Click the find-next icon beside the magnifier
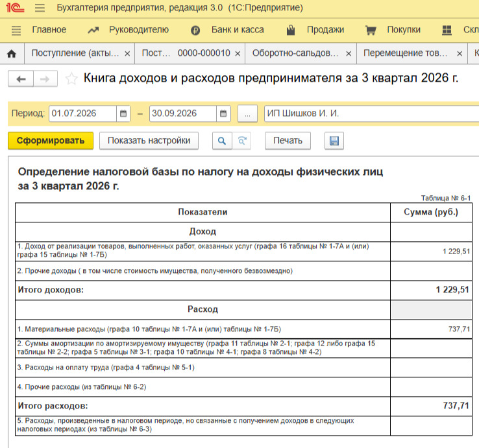Image resolution: width=479 pixels, height=448 pixels. tap(241, 141)
